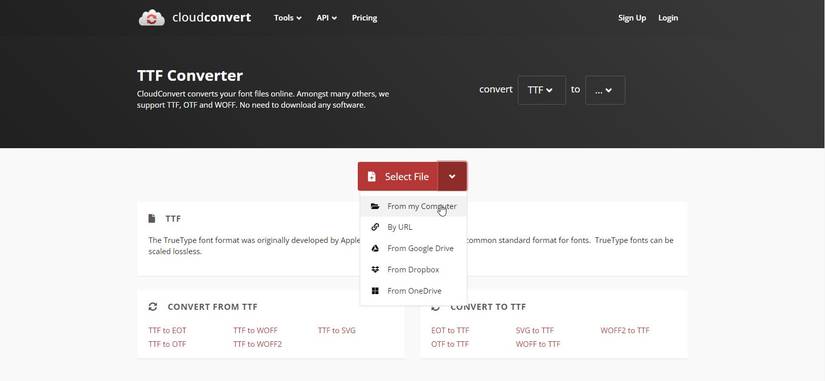This screenshot has height=381, width=825.
Task: Open the Pricing page
Action: click(x=364, y=18)
